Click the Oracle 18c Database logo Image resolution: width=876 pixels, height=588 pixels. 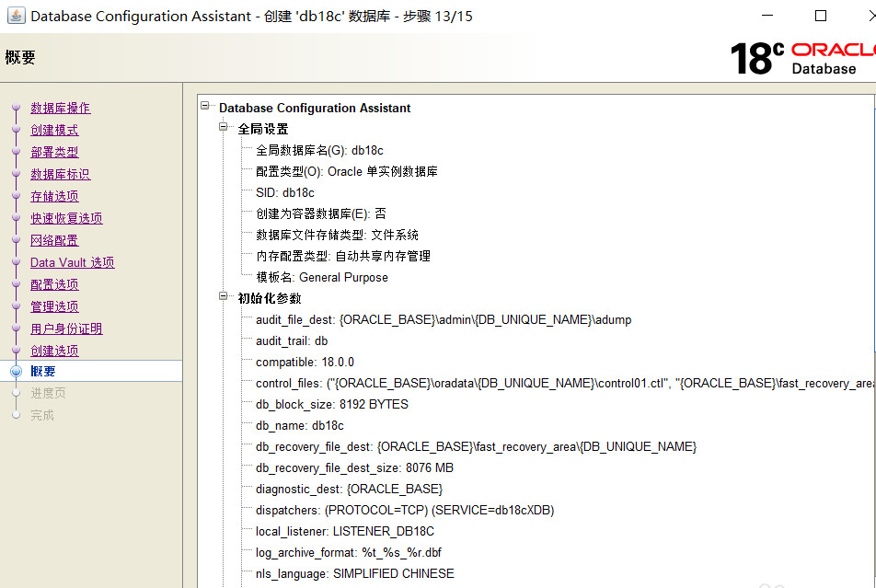801,58
